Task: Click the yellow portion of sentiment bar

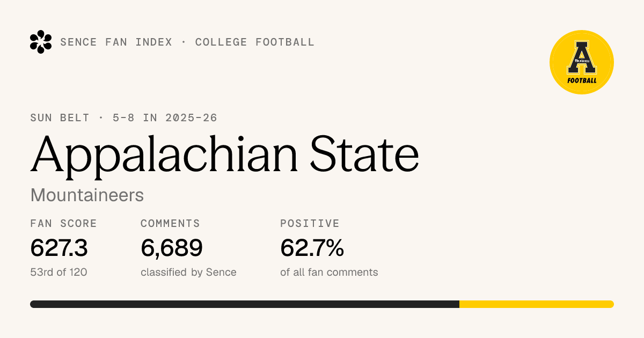Action: (x=537, y=304)
